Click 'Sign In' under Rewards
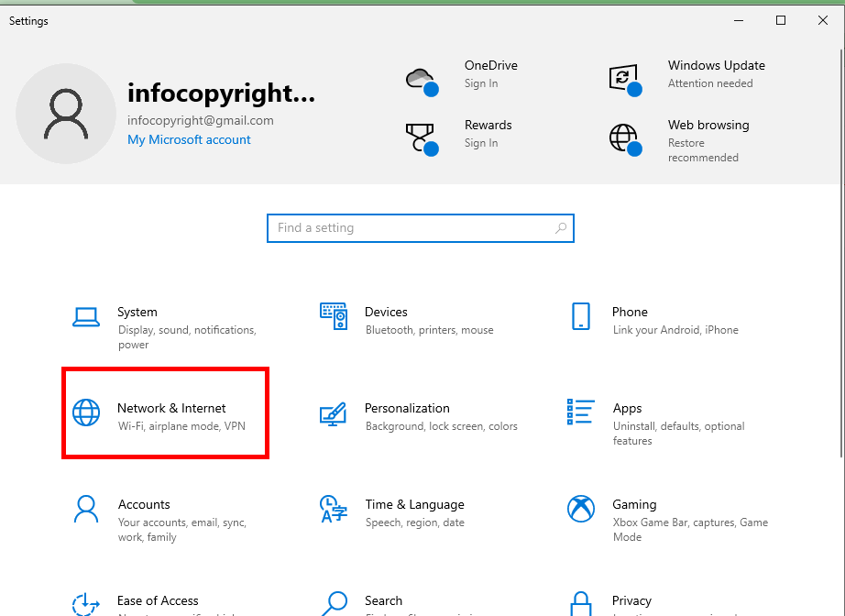Viewport: 845px width, 616px height. point(481,143)
